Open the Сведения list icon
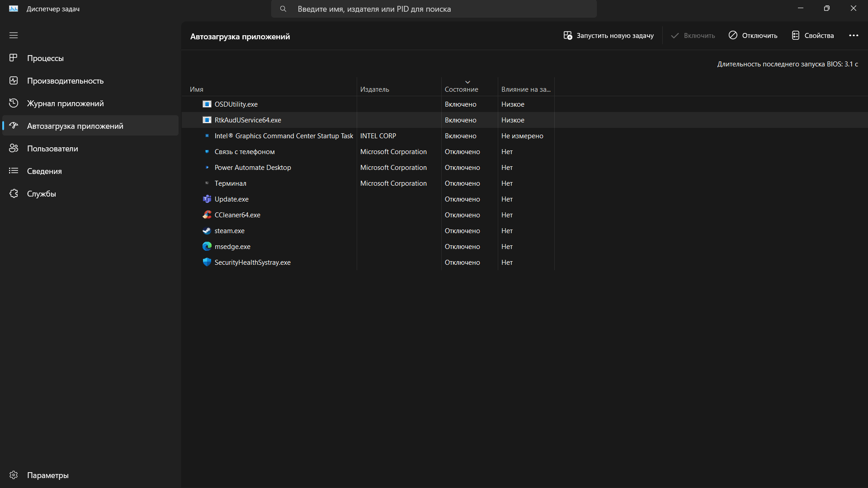 click(14, 171)
